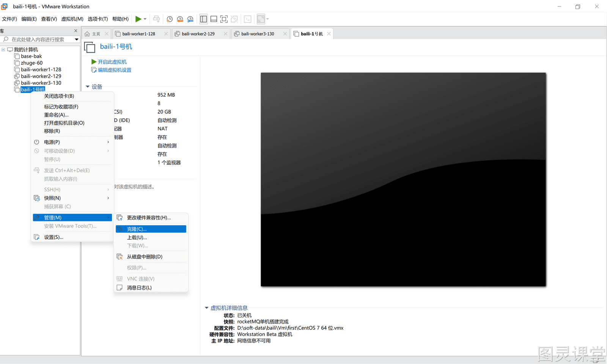Open the 编辑(E) menu
This screenshot has width=607, height=364.
click(29, 19)
